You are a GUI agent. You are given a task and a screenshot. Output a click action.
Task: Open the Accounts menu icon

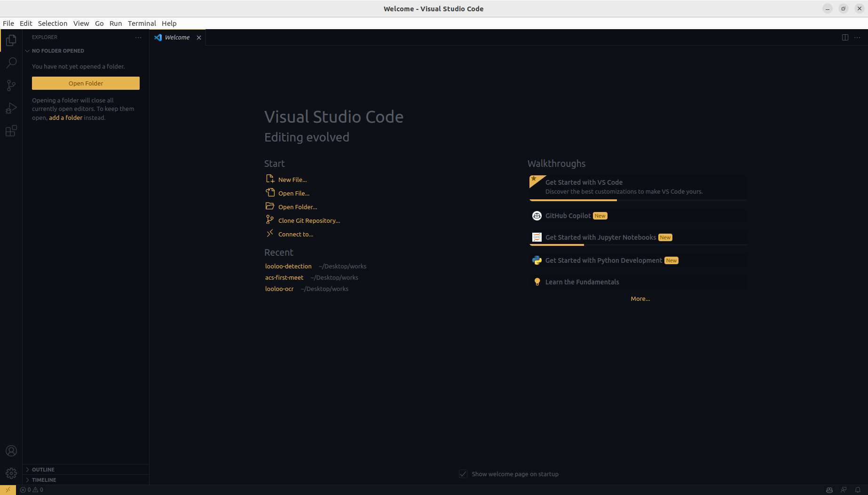click(11, 451)
